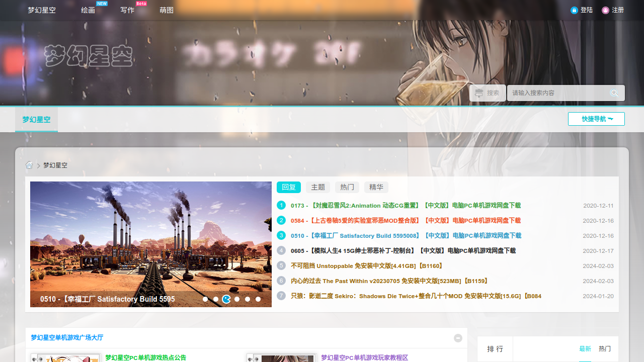Click rank number 4 badge
Image resolution: width=644 pixels, height=362 pixels.
click(x=281, y=250)
